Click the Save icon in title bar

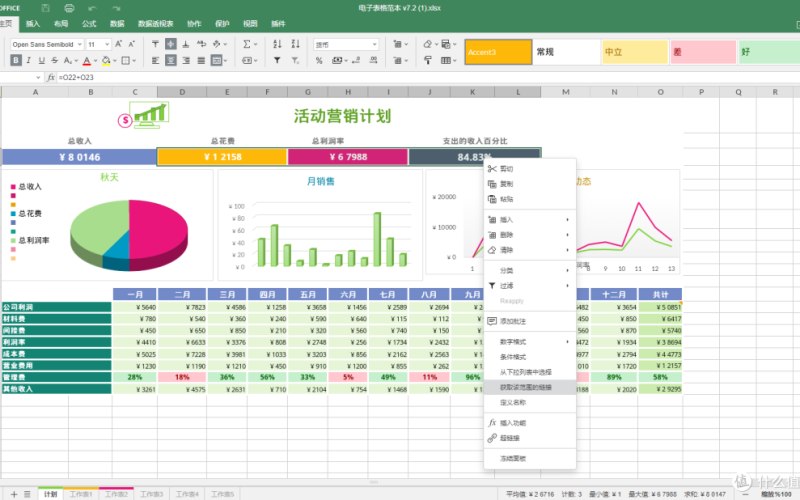(x=45, y=8)
